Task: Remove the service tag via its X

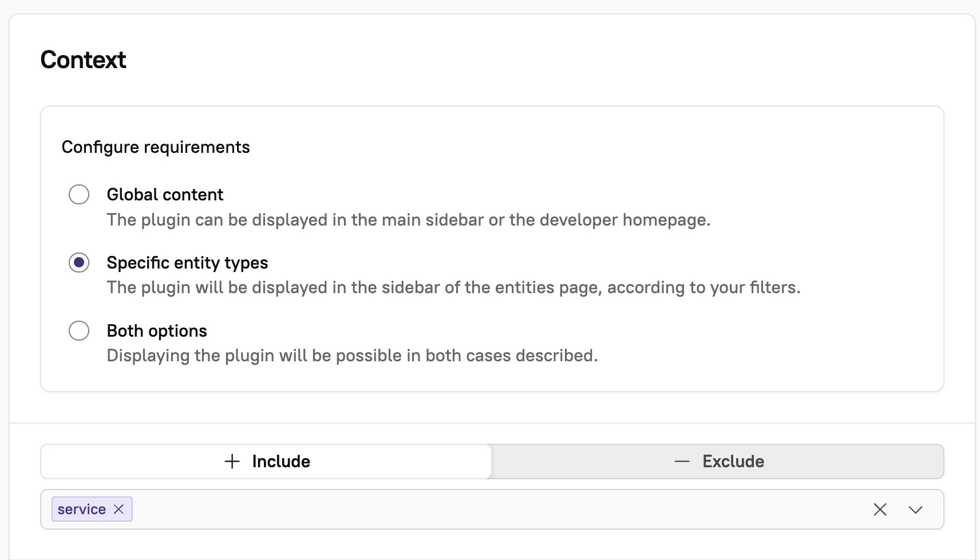Action: click(x=118, y=509)
